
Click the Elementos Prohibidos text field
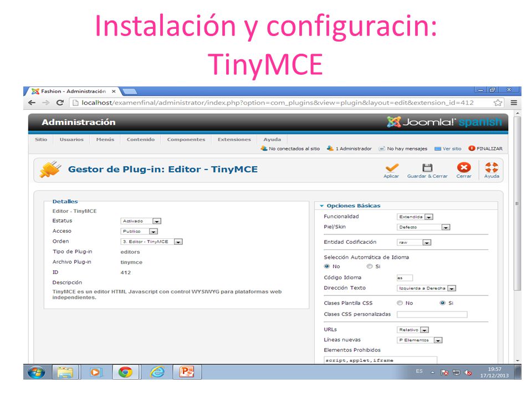point(381,360)
